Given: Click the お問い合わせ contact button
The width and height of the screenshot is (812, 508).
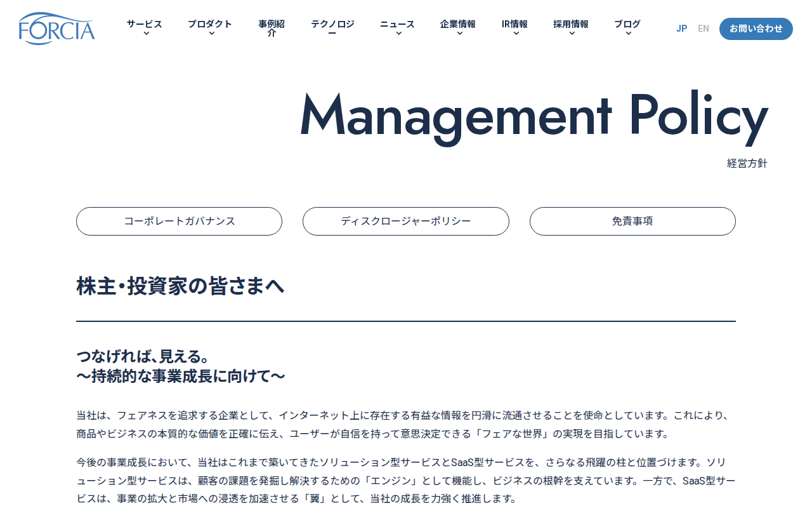Looking at the screenshot, I should coord(756,29).
